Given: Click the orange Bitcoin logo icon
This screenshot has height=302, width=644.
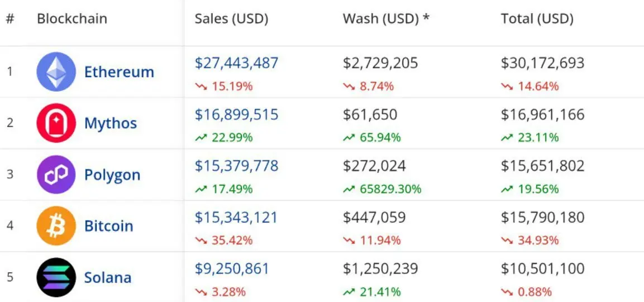Looking at the screenshot, I should pyautogui.click(x=56, y=226).
